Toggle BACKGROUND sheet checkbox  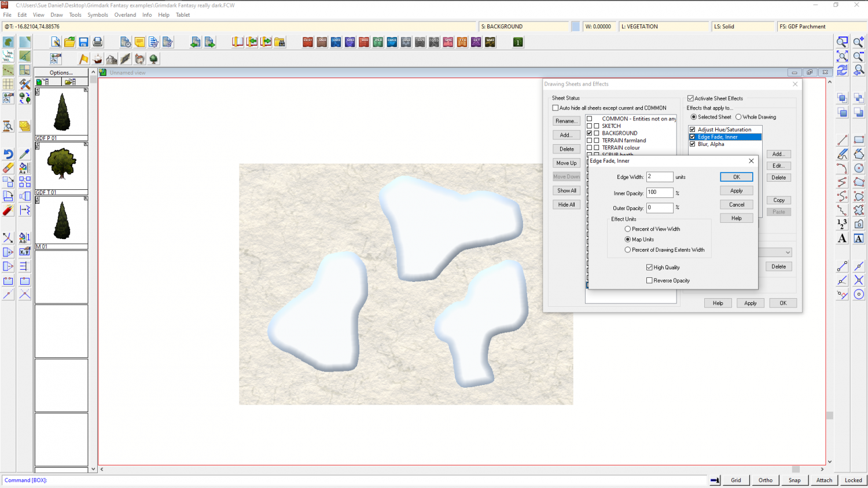click(x=590, y=133)
